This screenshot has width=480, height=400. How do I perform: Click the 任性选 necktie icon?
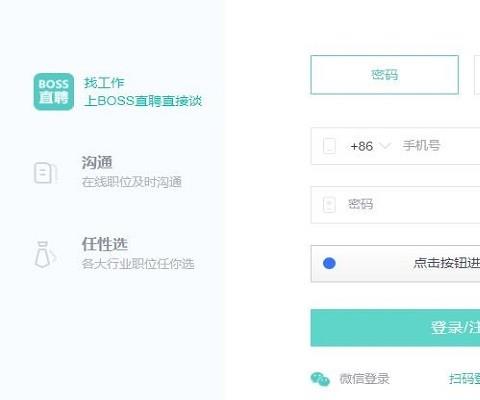click(x=45, y=255)
